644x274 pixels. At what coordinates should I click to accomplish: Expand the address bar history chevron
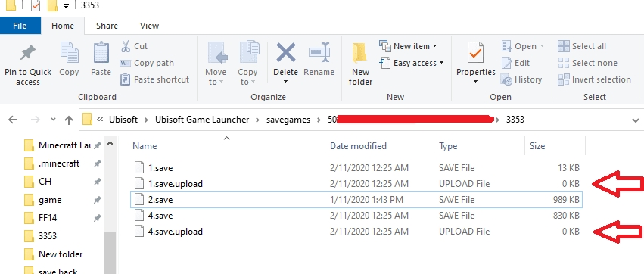tap(635, 120)
